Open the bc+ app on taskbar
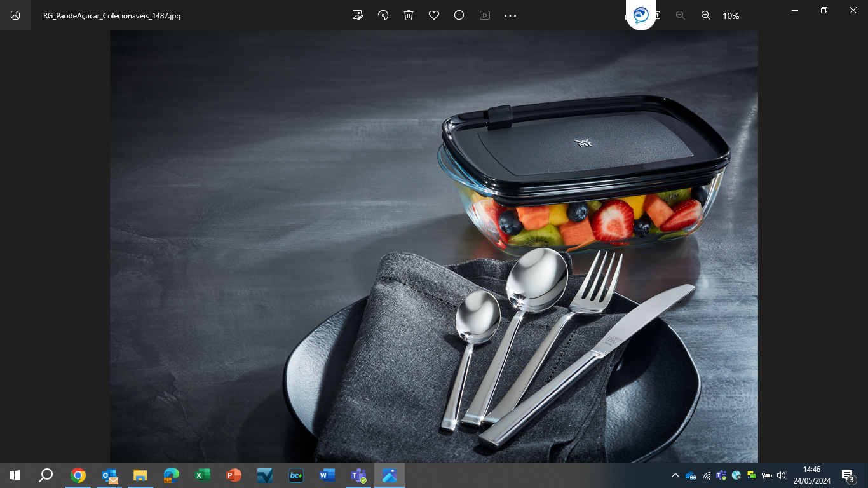The height and width of the screenshot is (488, 868). tap(296, 475)
